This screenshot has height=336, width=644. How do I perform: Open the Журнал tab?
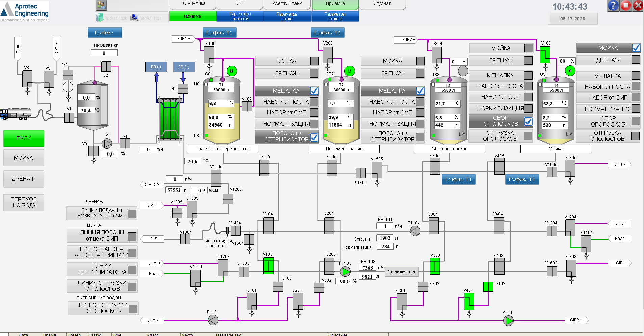tap(382, 4)
